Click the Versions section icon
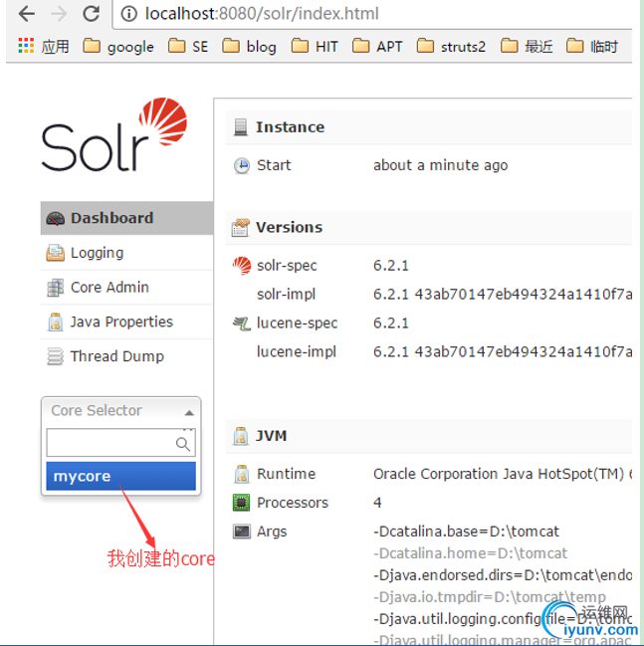This screenshot has width=644, height=646. [241, 227]
